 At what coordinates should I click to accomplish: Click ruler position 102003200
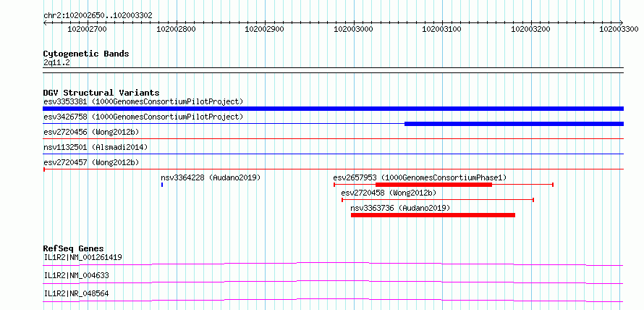click(x=530, y=29)
